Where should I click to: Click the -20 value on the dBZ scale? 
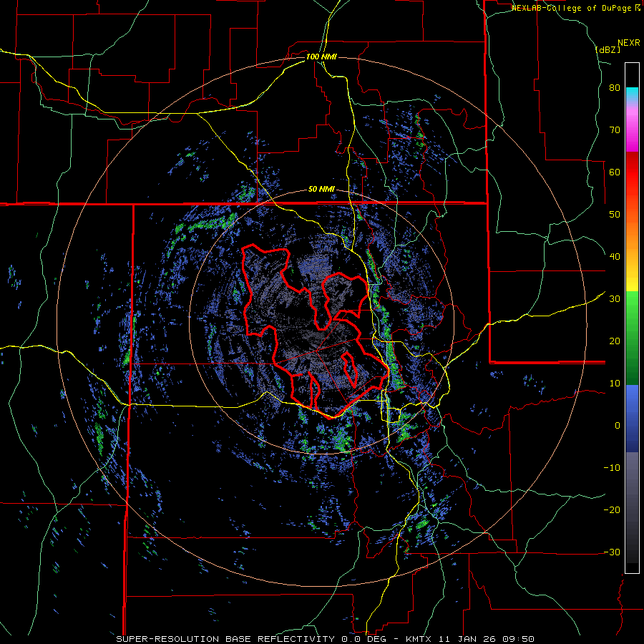(x=612, y=509)
